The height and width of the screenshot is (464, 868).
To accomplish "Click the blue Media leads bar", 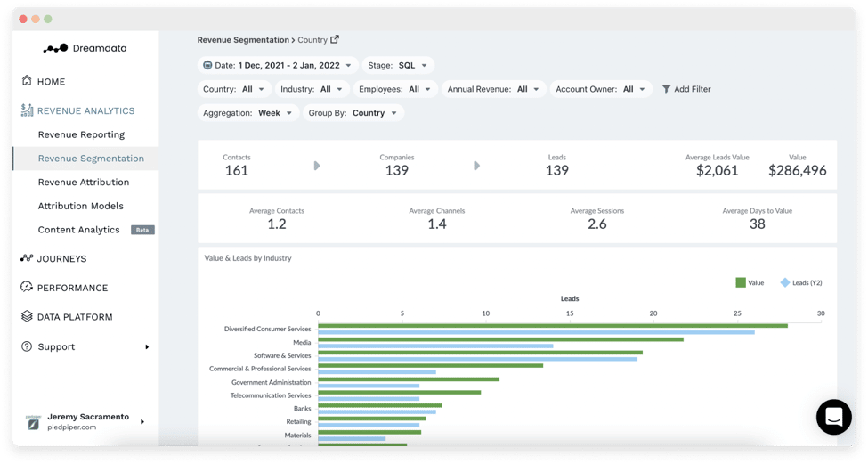I will tap(435, 346).
